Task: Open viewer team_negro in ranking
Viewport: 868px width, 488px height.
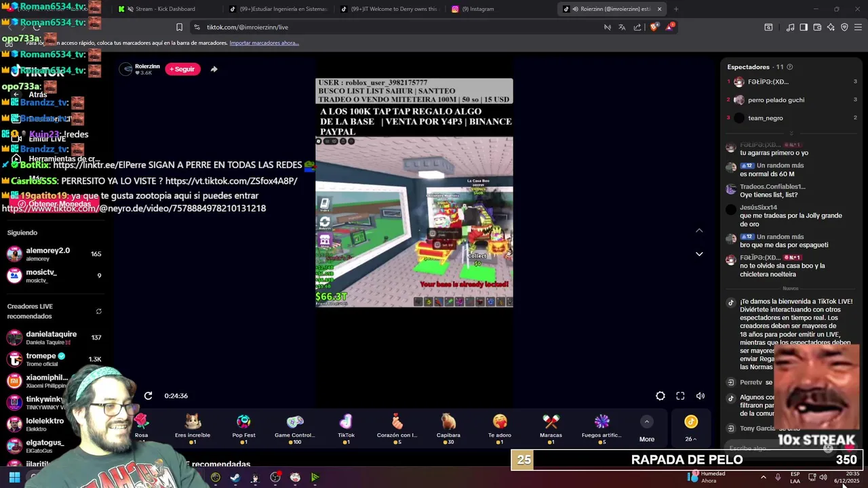Action: (x=791, y=118)
